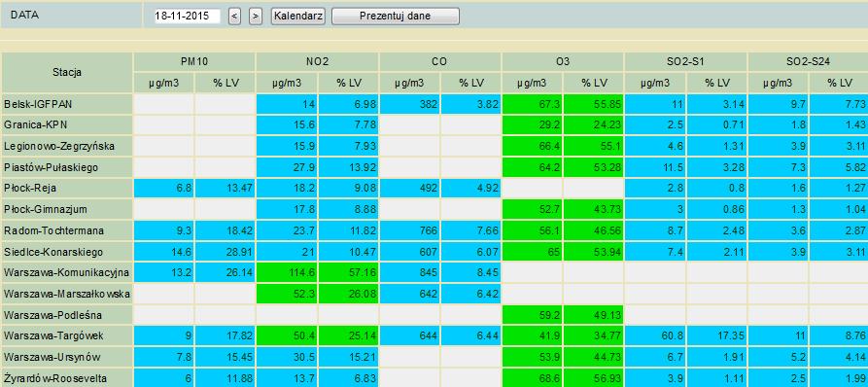Open the Kalendarz date picker
This screenshot has height=387, width=868.
(x=298, y=17)
